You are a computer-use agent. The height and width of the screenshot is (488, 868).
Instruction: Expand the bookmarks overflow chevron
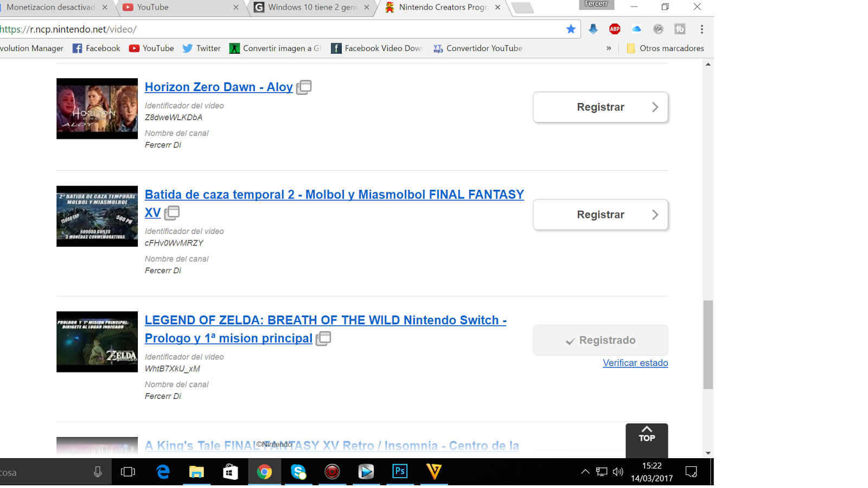point(609,48)
